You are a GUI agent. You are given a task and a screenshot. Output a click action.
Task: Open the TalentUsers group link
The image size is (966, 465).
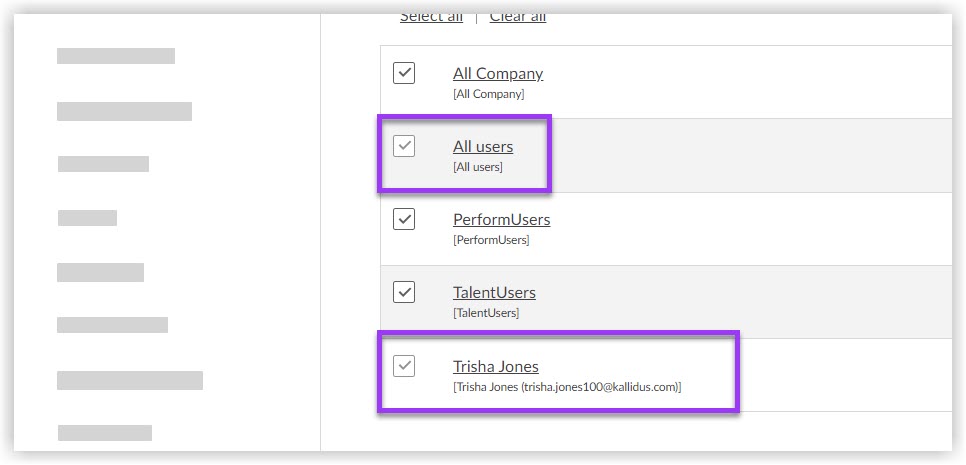(494, 292)
